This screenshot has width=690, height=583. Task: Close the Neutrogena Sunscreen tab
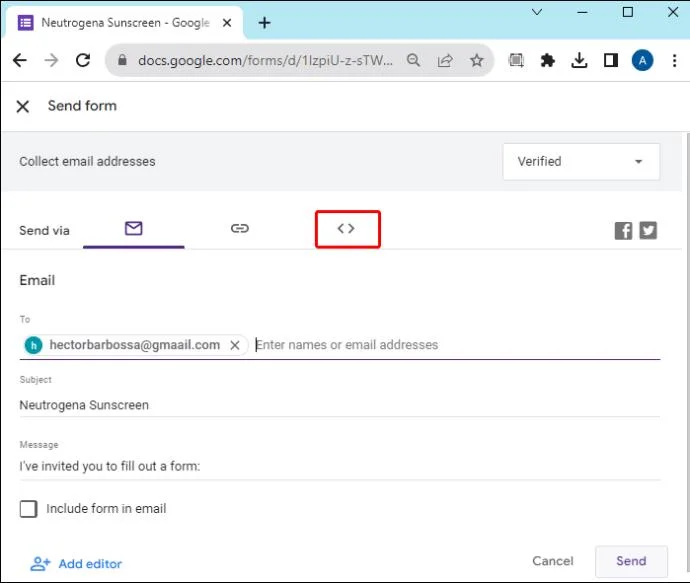point(227,22)
